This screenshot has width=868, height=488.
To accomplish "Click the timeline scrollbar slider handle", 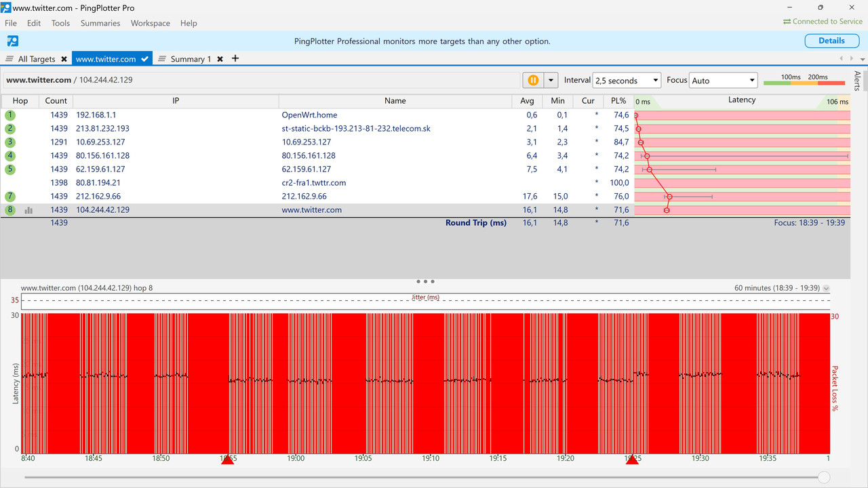I will pos(824,478).
